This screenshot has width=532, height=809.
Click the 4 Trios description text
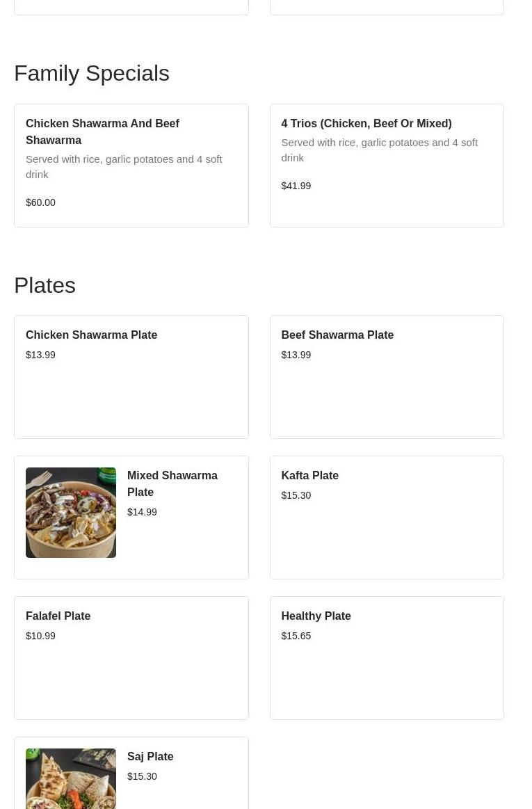point(379,150)
